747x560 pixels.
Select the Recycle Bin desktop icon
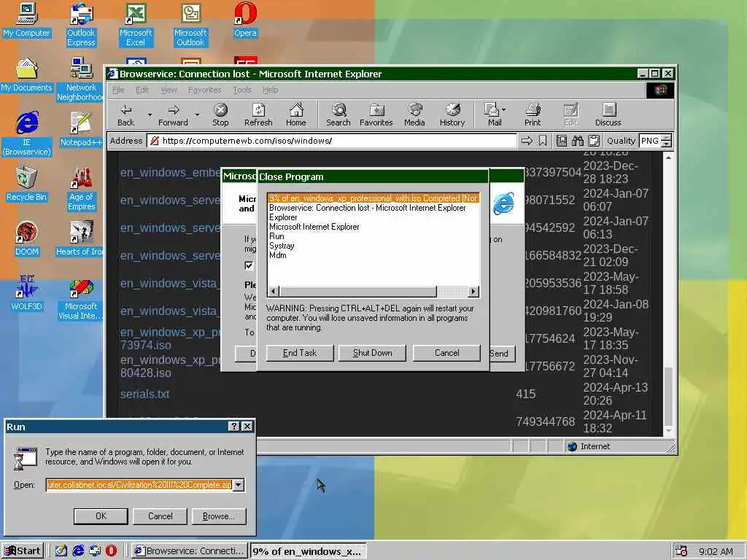(27, 184)
